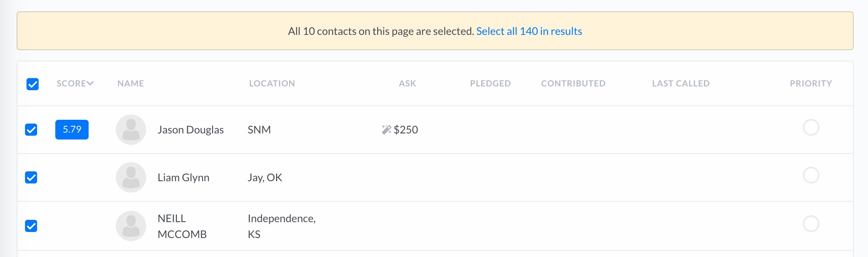Open Liam Glynn's contact name
The height and width of the screenshot is (257, 868).
[183, 177]
